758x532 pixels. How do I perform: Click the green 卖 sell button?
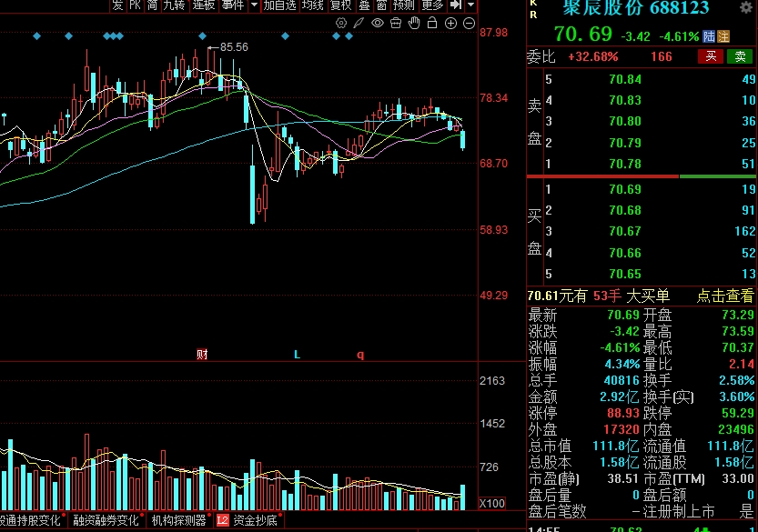click(x=740, y=56)
